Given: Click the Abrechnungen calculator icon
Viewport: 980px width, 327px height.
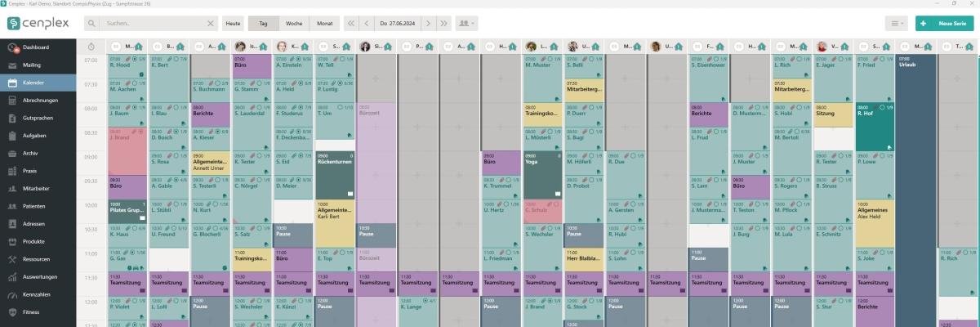Looking at the screenshot, I should (13, 100).
